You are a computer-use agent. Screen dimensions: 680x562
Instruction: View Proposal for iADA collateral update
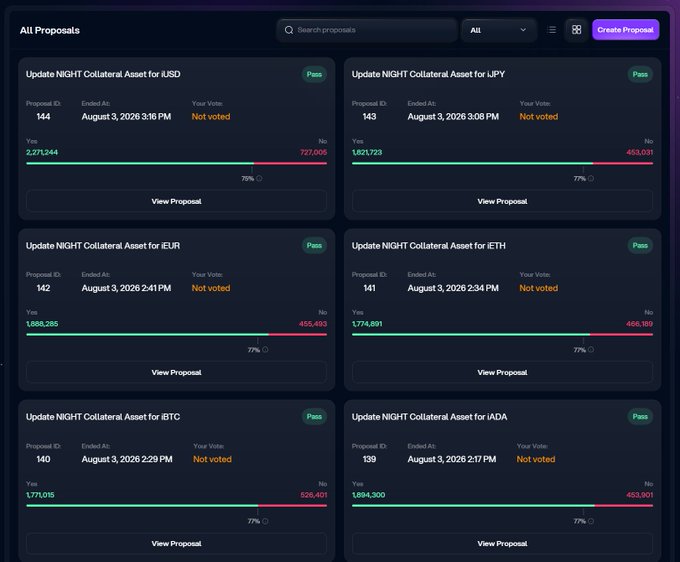[502, 544]
